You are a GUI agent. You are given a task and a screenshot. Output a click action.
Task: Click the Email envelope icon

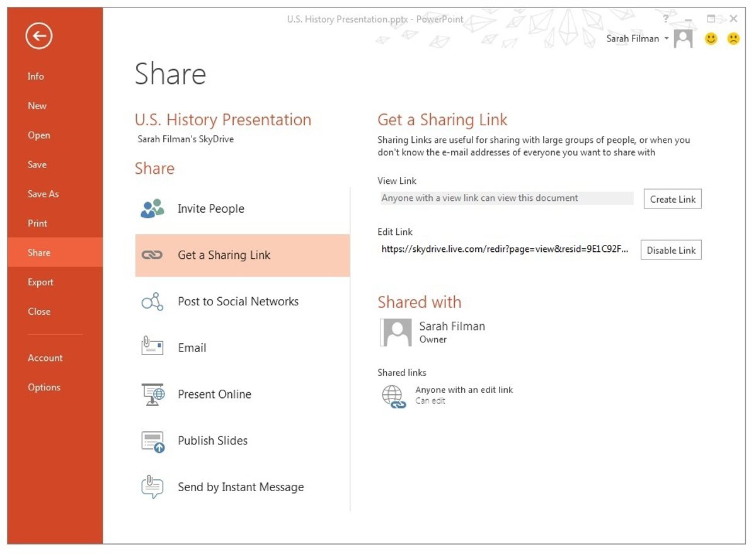click(152, 348)
